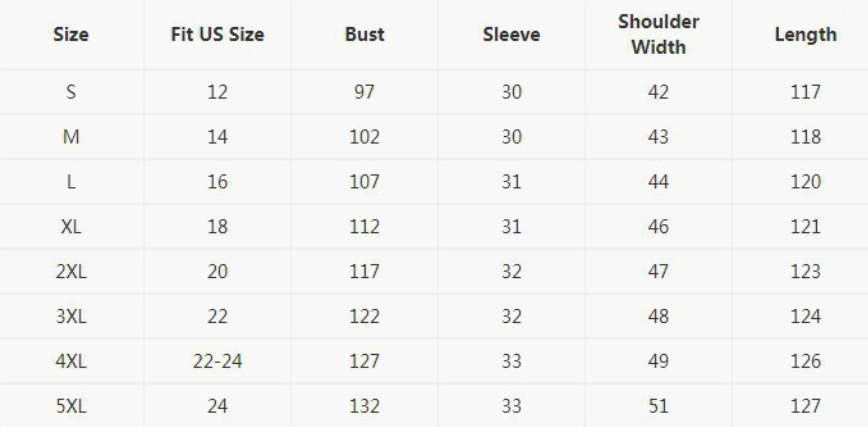This screenshot has width=868, height=427.
Task: Select bust value 97 for size S
Action: pyautogui.click(x=365, y=92)
